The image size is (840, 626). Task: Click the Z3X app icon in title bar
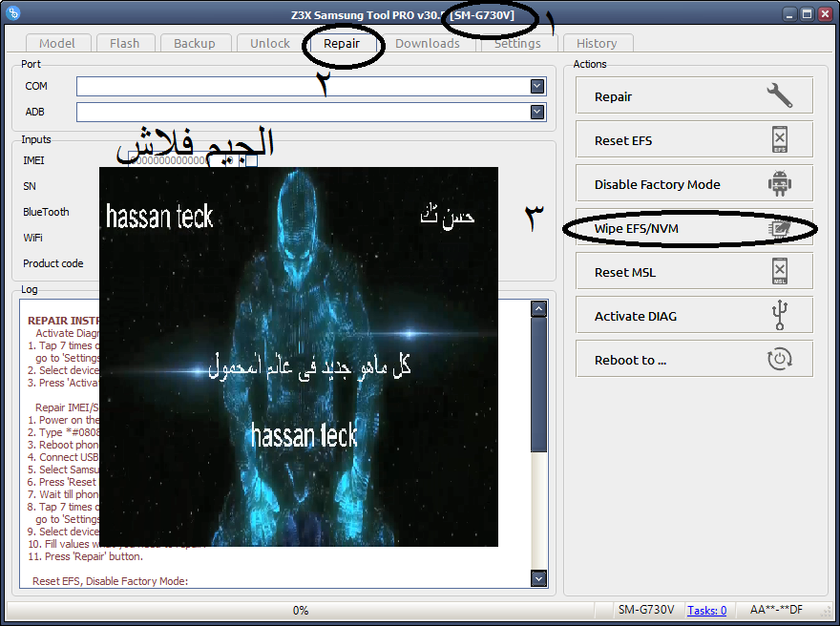click(x=12, y=12)
